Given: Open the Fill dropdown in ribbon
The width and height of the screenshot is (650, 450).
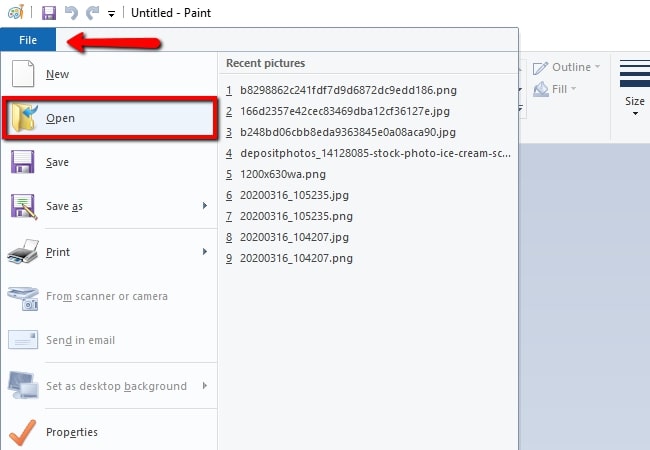Looking at the screenshot, I should click(574, 88).
